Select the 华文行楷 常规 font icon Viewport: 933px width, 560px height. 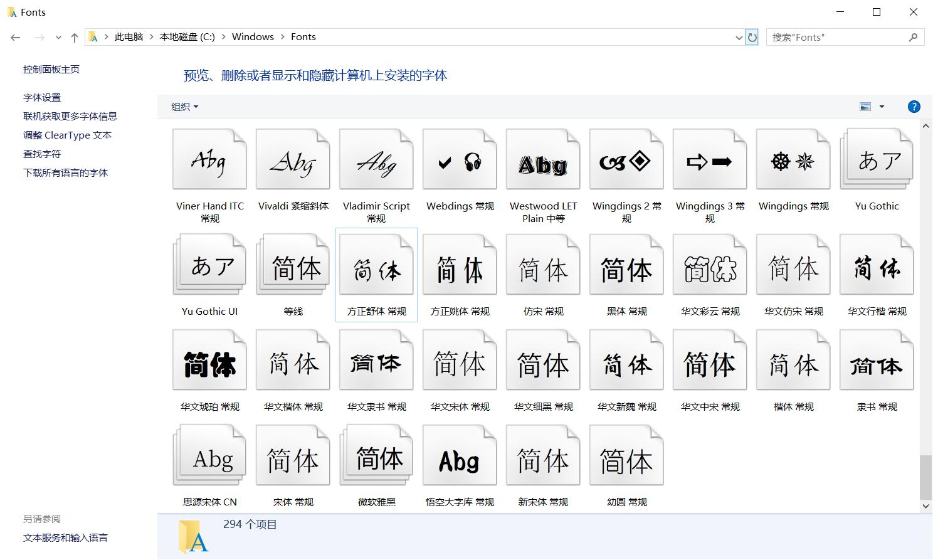point(877,265)
